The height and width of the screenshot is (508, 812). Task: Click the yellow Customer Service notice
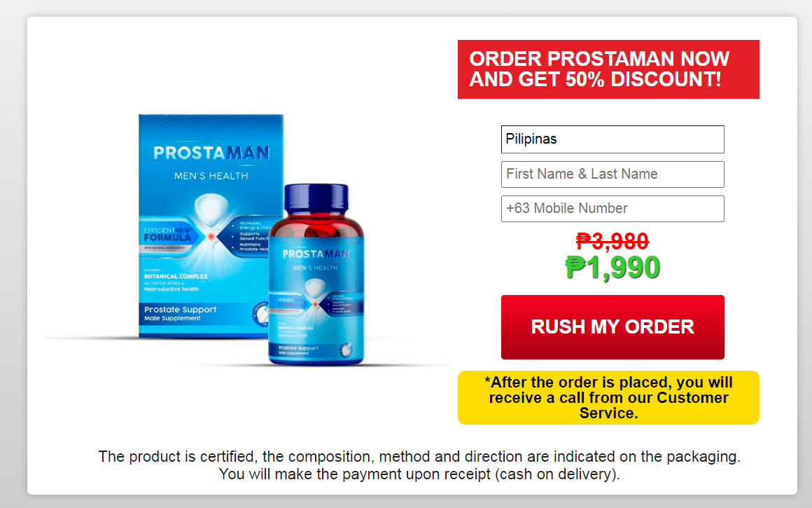point(608,397)
